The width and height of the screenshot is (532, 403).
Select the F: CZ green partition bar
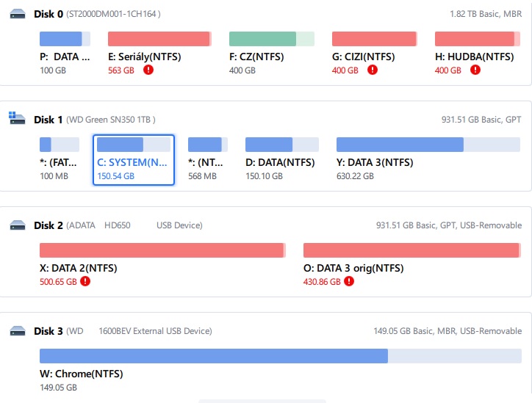tap(271, 39)
